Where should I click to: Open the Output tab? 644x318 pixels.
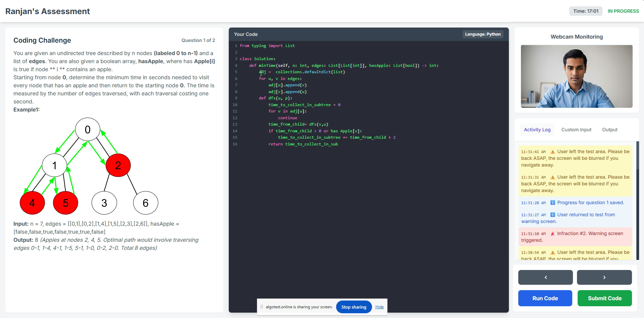click(609, 130)
